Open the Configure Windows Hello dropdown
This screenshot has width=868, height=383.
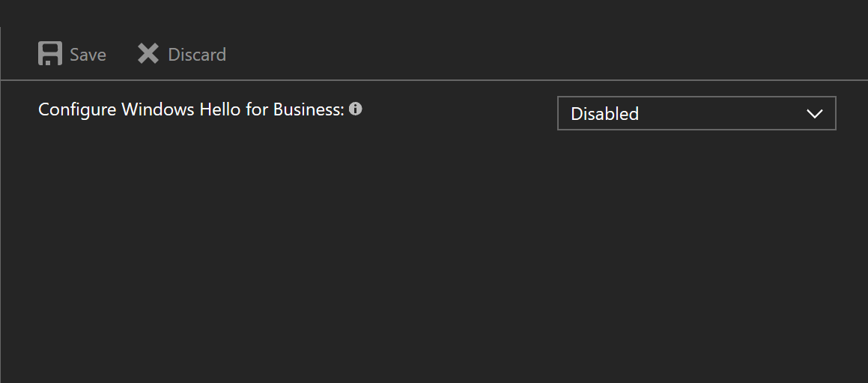click(x=696, y=114)
